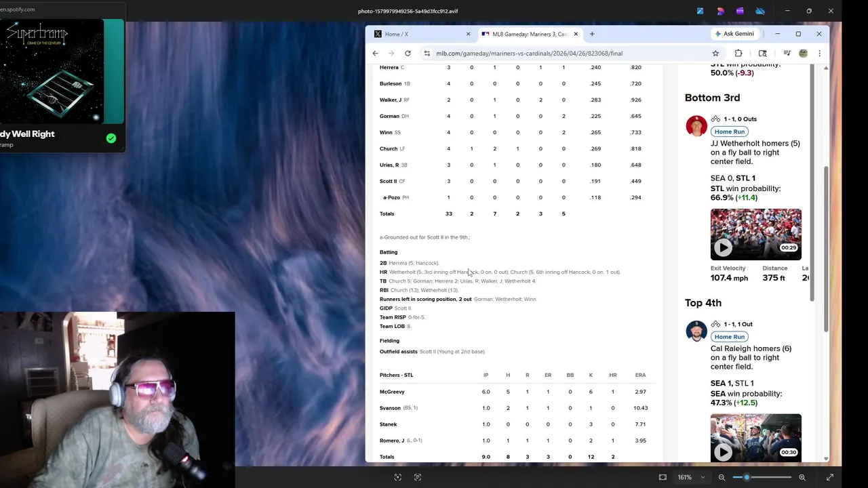Click JJ Wetherholt player headshot
Viewport: 868px width, 488px height.
point(696,126)
